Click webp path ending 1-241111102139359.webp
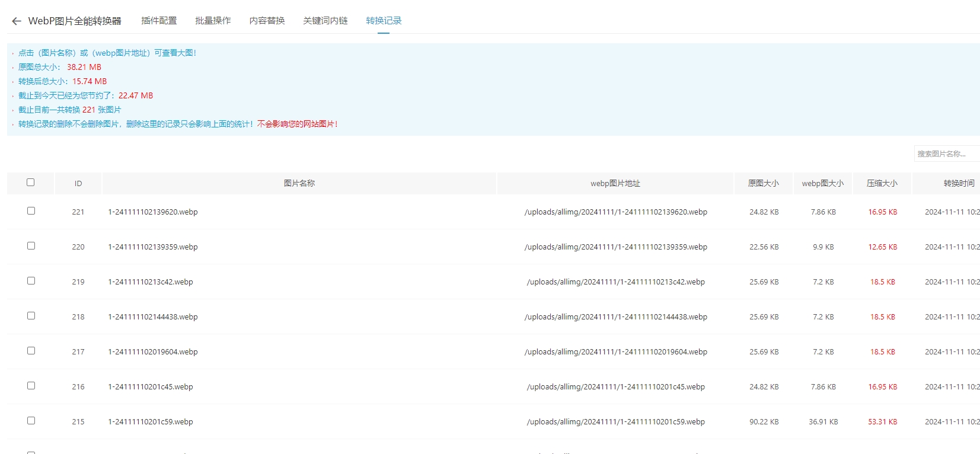This screenshot has height=454, width=980. tap(615, 247)
